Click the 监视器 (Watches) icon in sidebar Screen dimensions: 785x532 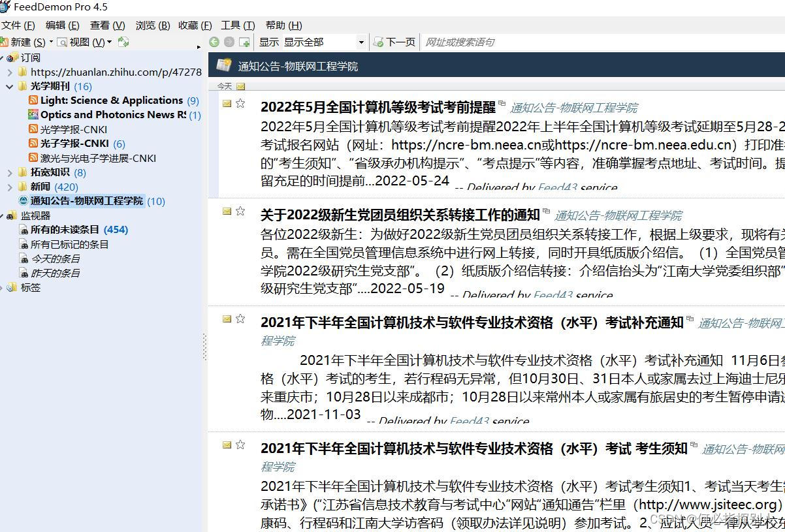pos(10,215)
